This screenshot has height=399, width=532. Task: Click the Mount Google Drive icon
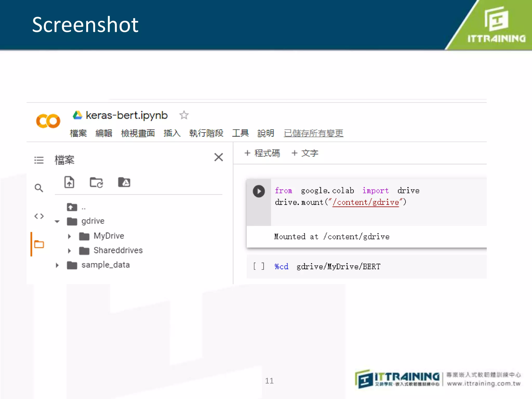[124, 182]
